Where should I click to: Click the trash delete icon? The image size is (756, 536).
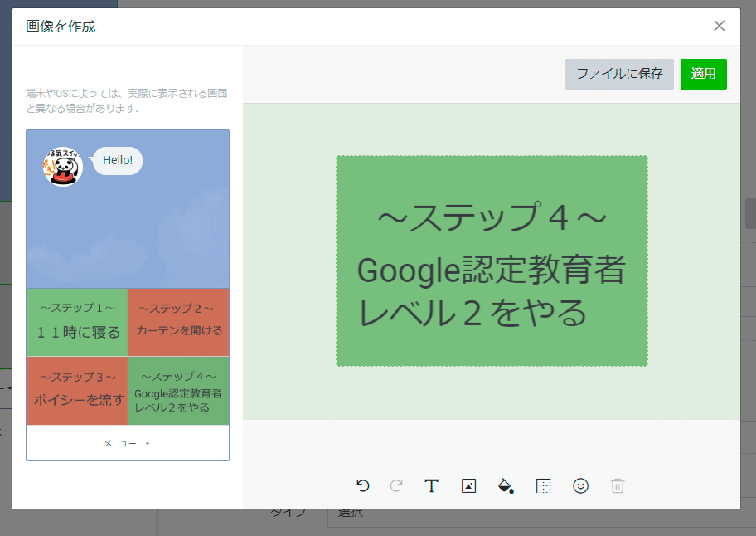click(x=618, y=486)
